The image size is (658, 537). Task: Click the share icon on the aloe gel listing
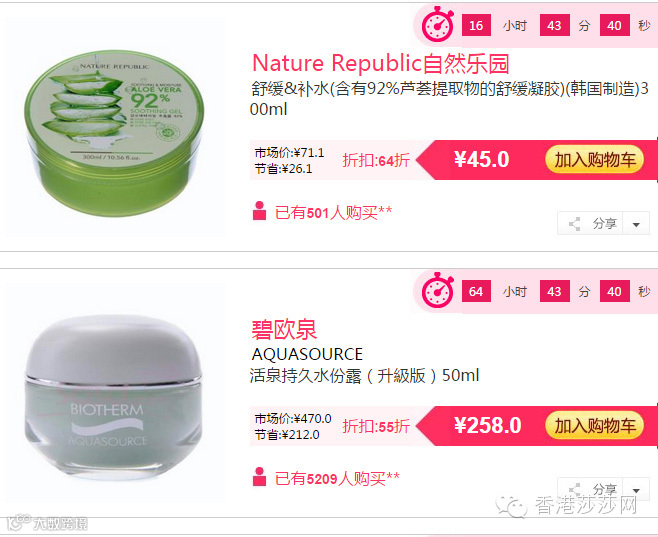point(574,224)
